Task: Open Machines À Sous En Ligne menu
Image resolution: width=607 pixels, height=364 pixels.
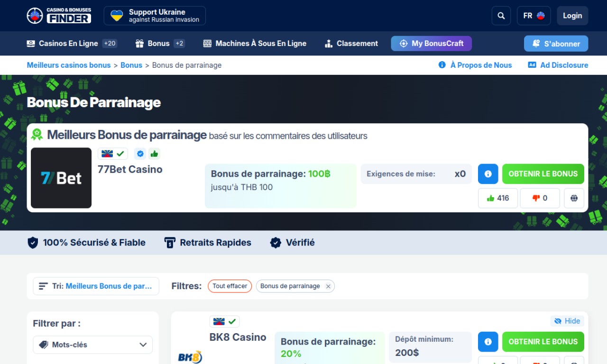Action: [x=255, y=44]
